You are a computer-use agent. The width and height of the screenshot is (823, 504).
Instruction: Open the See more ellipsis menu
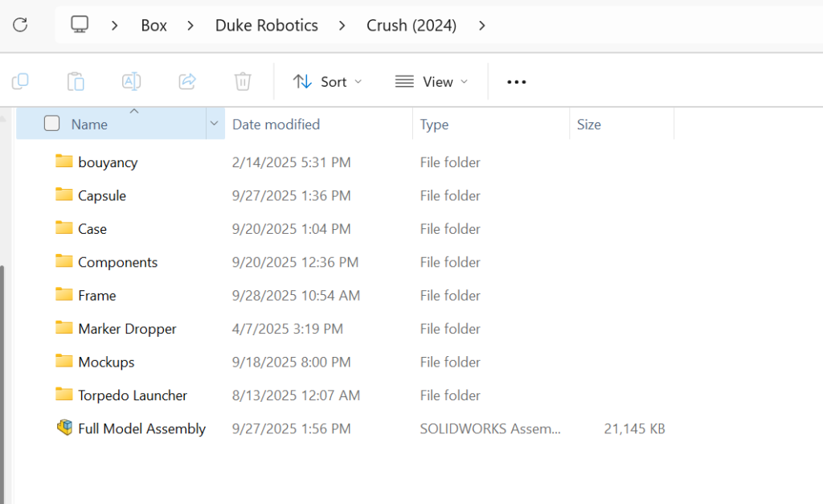click(516, 81)
